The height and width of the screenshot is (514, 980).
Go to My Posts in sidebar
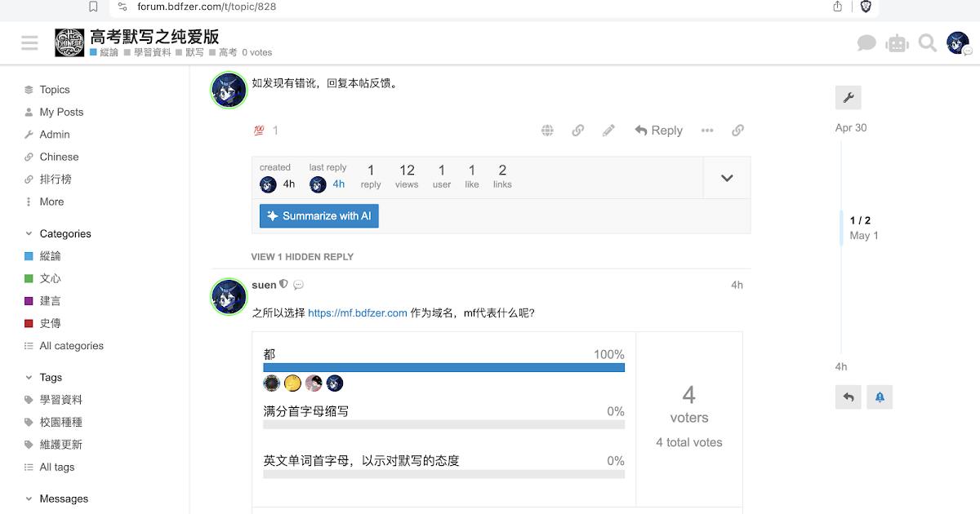click(x=61, y=112)
